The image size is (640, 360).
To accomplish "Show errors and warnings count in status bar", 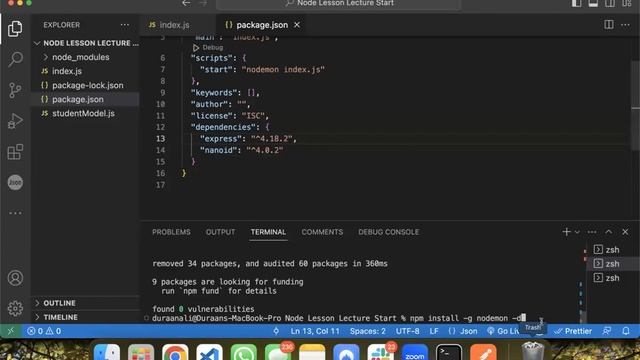I will (44, 331).
